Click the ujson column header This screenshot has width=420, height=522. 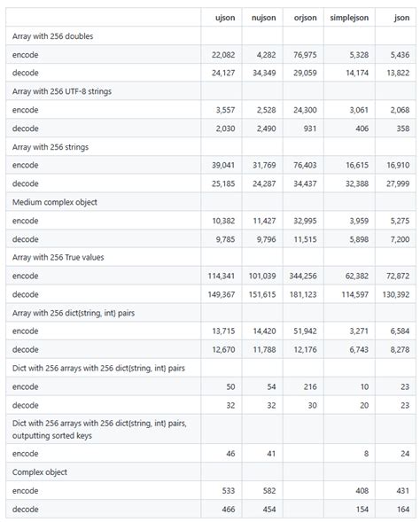pyautogui.click(x=225, y=18)
